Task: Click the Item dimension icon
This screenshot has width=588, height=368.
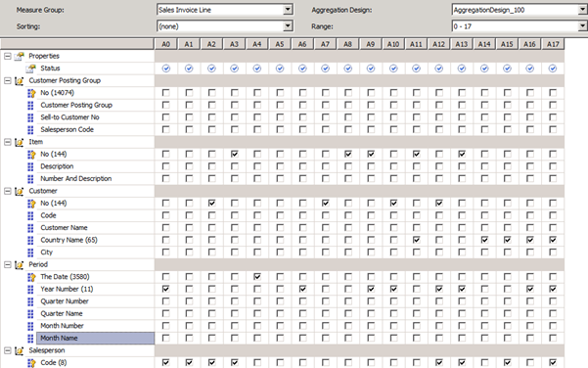Action: click(20, 142)
